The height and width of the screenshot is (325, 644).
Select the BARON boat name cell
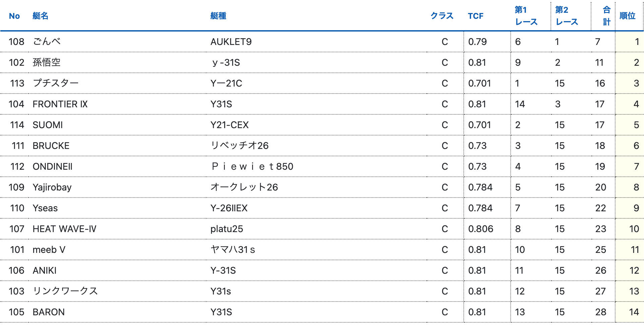pyautogui.click(x=49, y=312)
